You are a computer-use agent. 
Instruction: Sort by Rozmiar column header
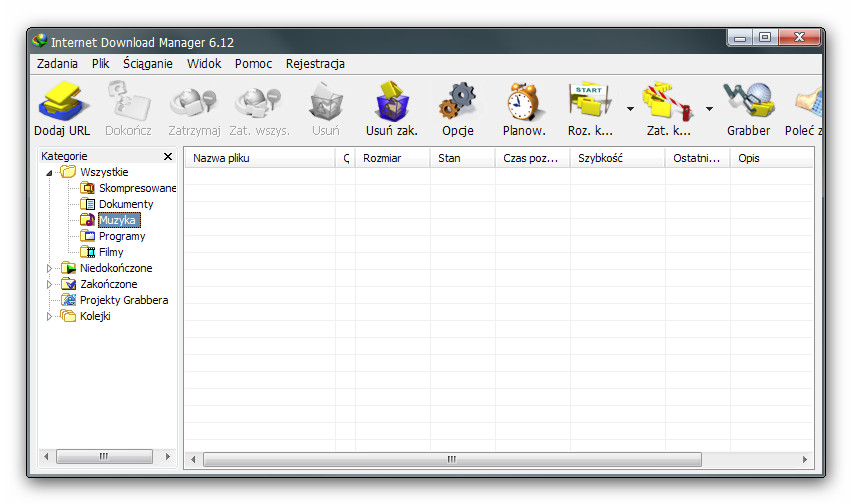pos(382,158)
